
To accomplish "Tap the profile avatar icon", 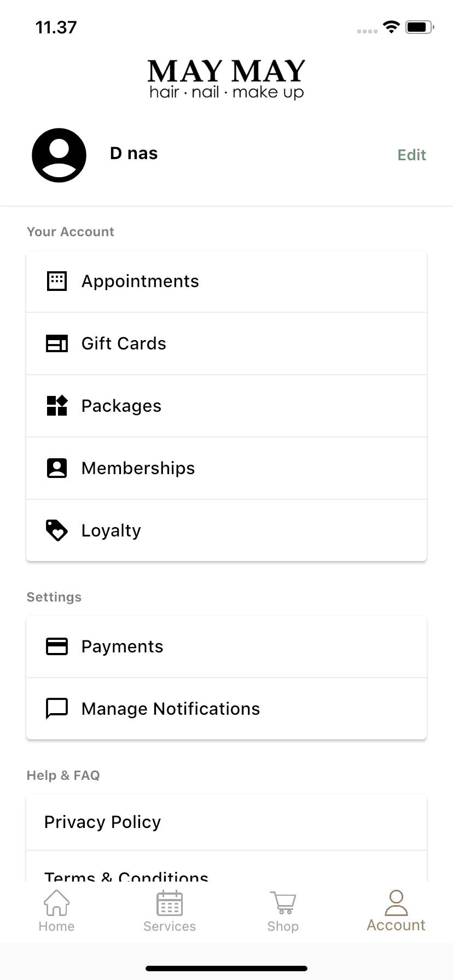I will coord(59,155).
